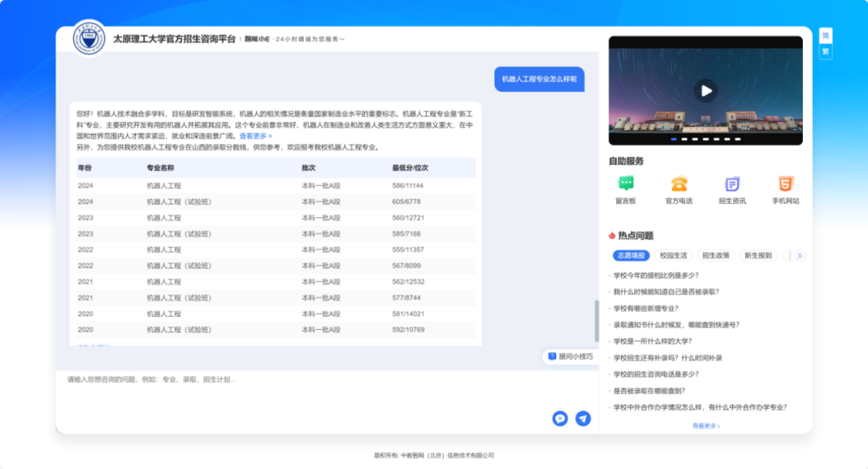Open question 学校有哪些新增专业?
The width and height of the screenshot is (868, 469).
click(645, 308)
